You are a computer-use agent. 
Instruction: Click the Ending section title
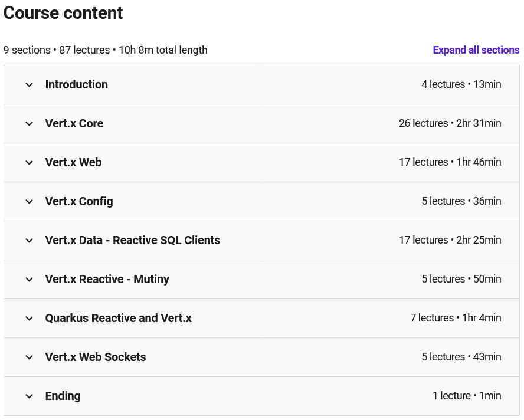click(x=63, y=396)
